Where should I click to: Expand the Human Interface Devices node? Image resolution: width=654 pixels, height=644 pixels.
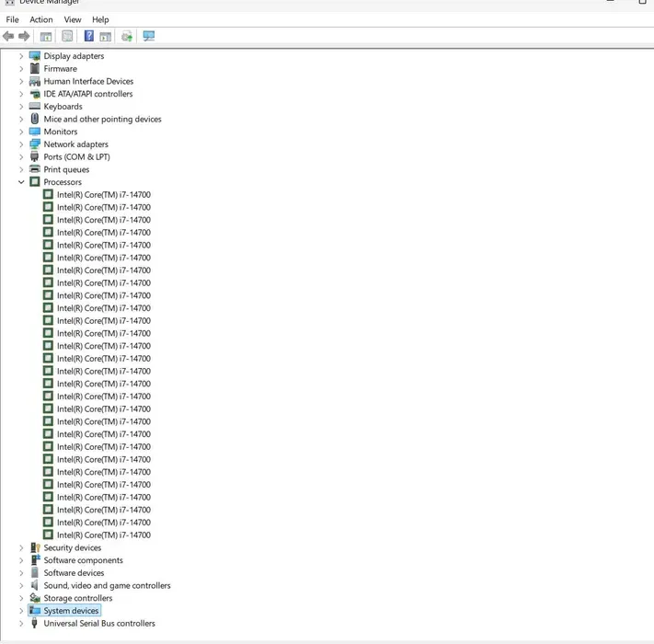pyautogui.click(x=21, y=81)
